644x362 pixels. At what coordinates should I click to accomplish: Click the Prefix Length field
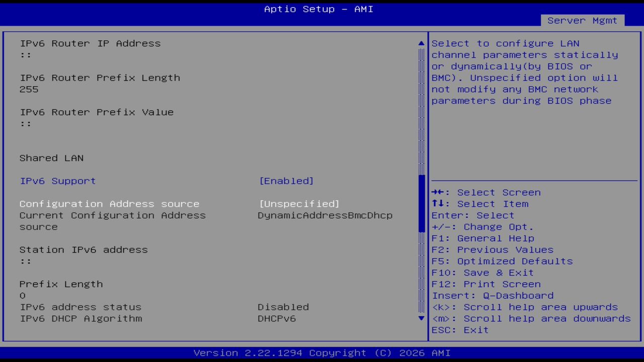61,284
